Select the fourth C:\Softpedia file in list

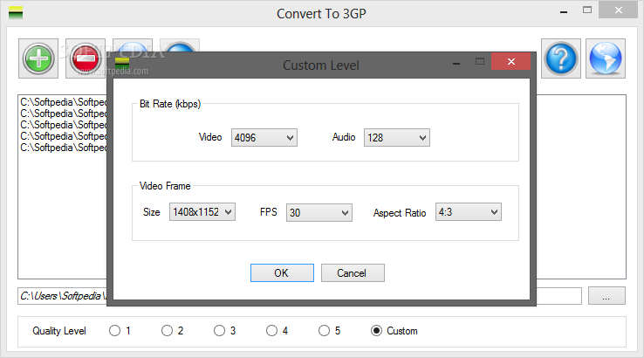(63, 136)
